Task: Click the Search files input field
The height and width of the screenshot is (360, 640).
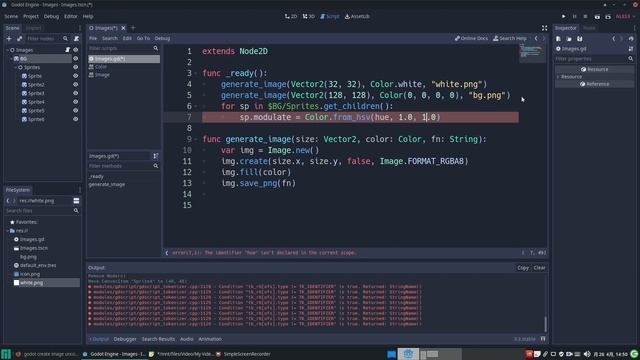Action: 42,211
